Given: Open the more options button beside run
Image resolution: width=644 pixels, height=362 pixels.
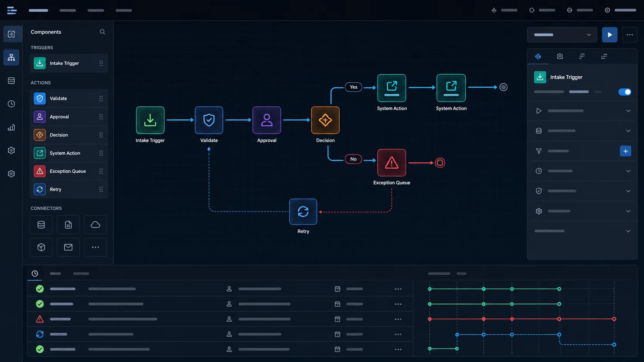Looking at the screenshot, I should (x=629, y=35).
